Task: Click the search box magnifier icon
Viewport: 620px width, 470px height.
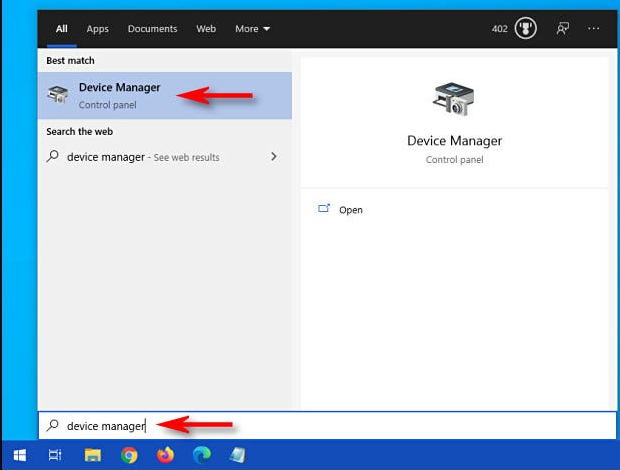Action: tap(53, 425)
